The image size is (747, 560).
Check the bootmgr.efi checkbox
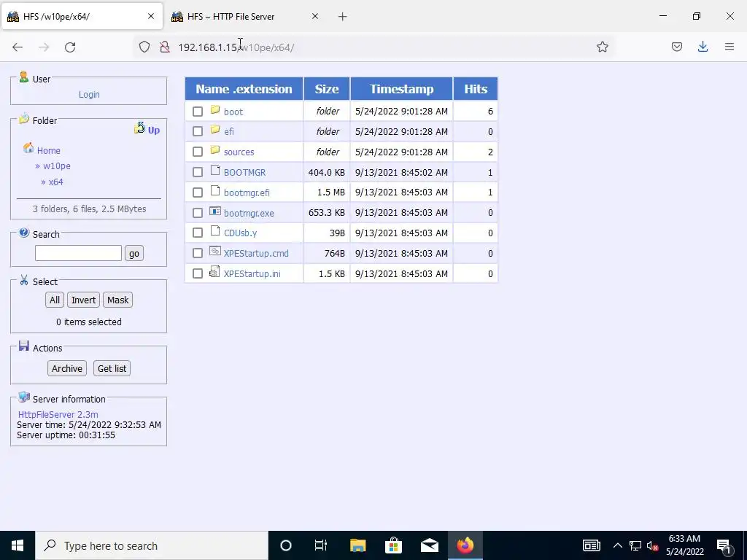[x=198, y=192]
